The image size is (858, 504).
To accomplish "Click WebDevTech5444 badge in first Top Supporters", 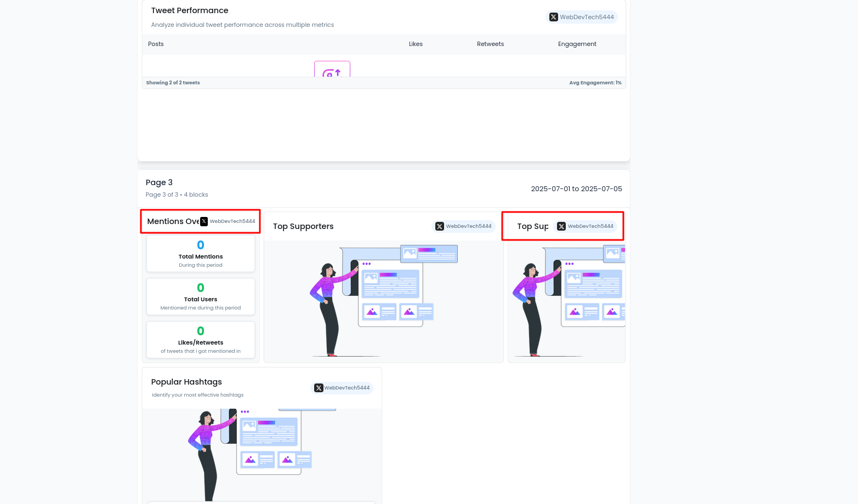I will tap(464, 226).
